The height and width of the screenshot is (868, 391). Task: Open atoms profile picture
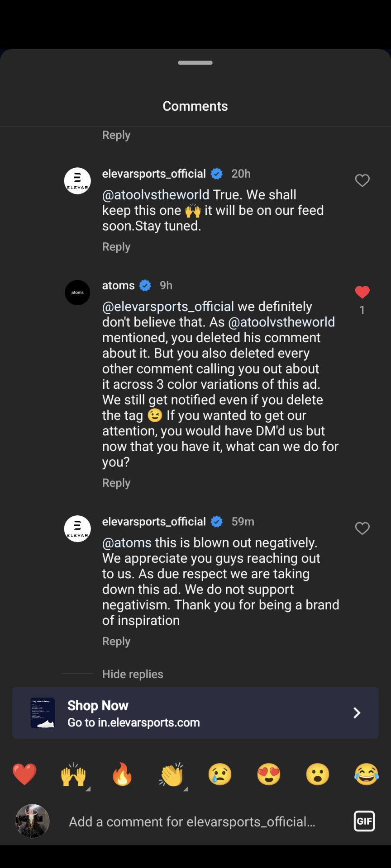[77, 292]
